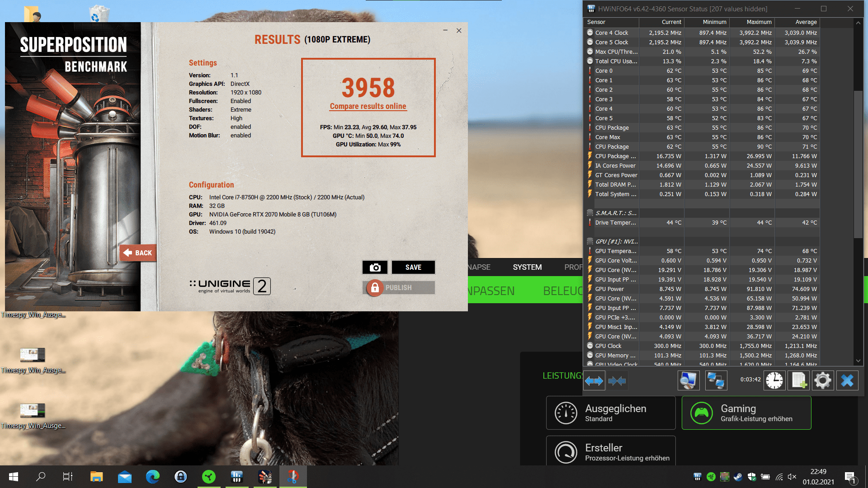The height and width of the screenshot is (488, 868).
Task: Open the BELEUC... sub-tab in Razer Synapse
Action: pos(563,291)
